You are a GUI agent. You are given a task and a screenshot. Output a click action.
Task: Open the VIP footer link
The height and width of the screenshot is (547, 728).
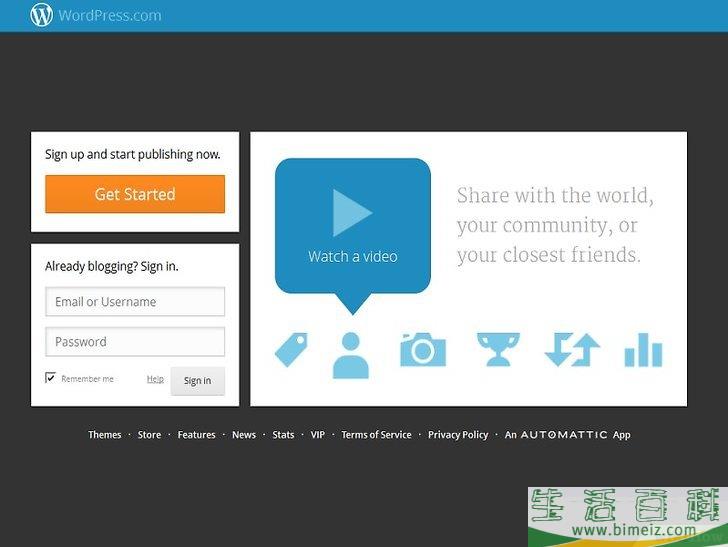click(x=318, y=435)
